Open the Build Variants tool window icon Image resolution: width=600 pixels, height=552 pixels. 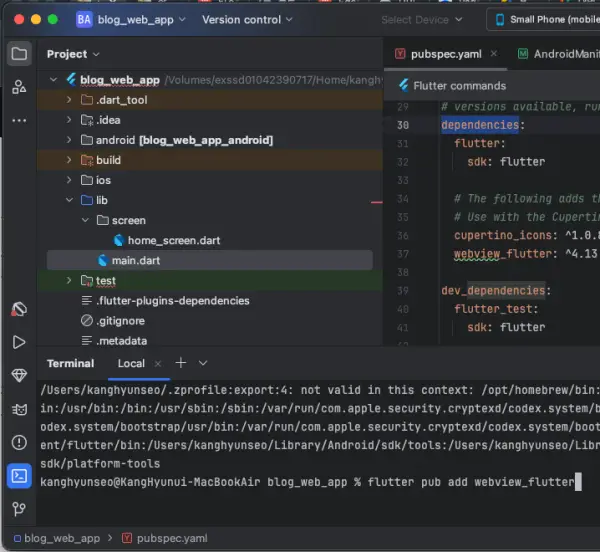[19, 309]
